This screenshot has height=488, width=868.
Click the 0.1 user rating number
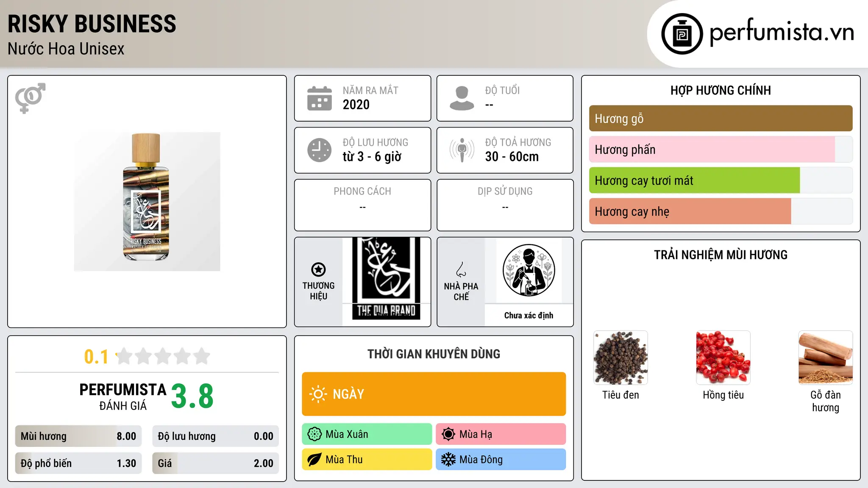(x=96, y=357)
